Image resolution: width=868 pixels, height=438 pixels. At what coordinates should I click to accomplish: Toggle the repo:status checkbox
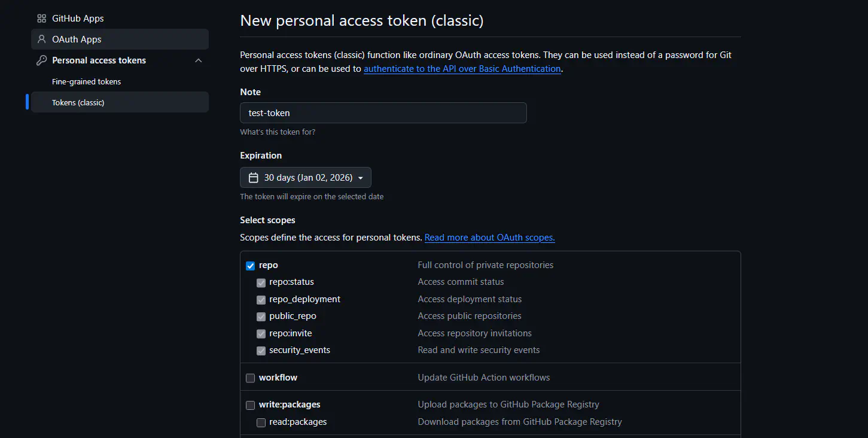[x=261, y=282]
